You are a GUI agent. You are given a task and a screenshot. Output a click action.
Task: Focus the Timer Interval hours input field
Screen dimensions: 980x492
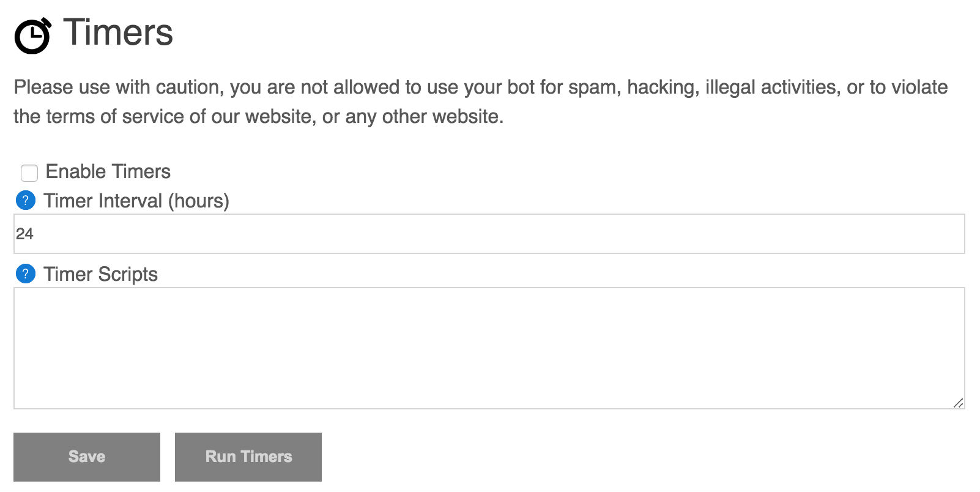pos(489,234)
